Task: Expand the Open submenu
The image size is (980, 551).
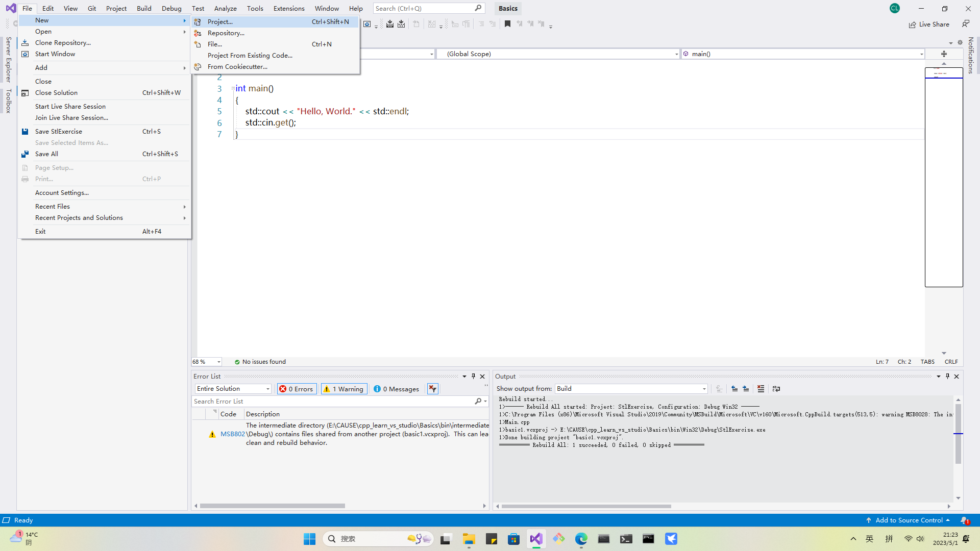Action: point(105,32)
